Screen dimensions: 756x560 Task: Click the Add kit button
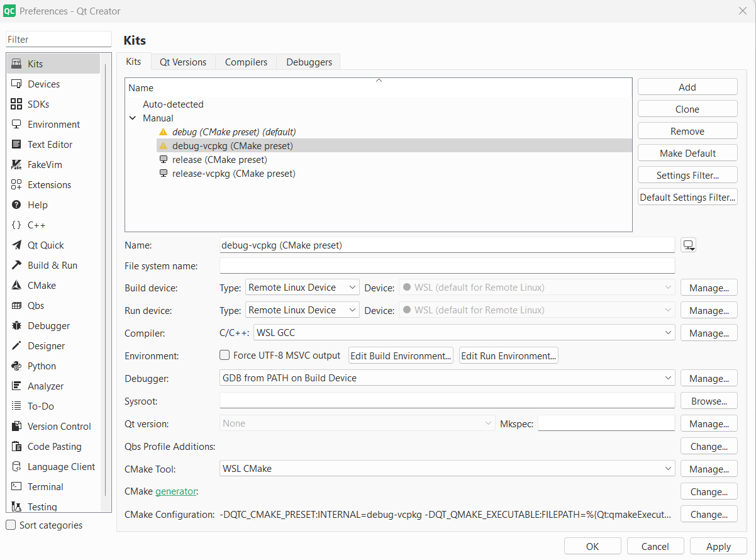[687, 87]
